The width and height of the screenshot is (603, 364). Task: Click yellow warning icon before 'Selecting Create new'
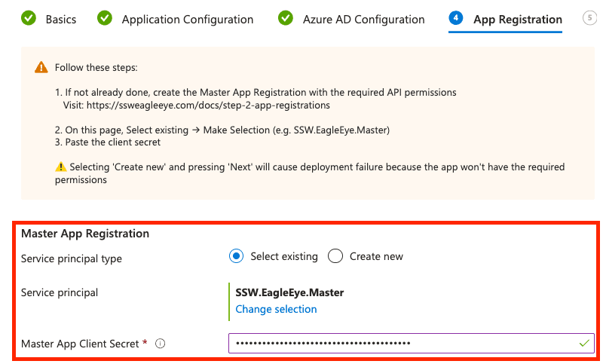click(61, 167)
